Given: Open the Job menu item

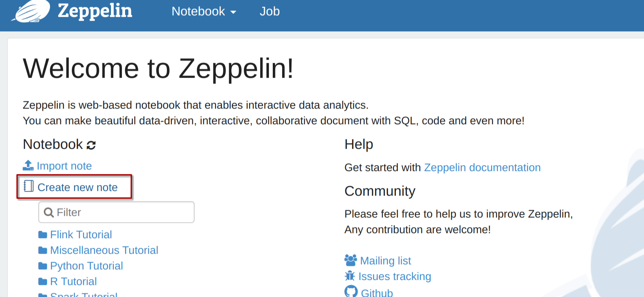Looking at the screenshot, I should click(x=270, y=11).
